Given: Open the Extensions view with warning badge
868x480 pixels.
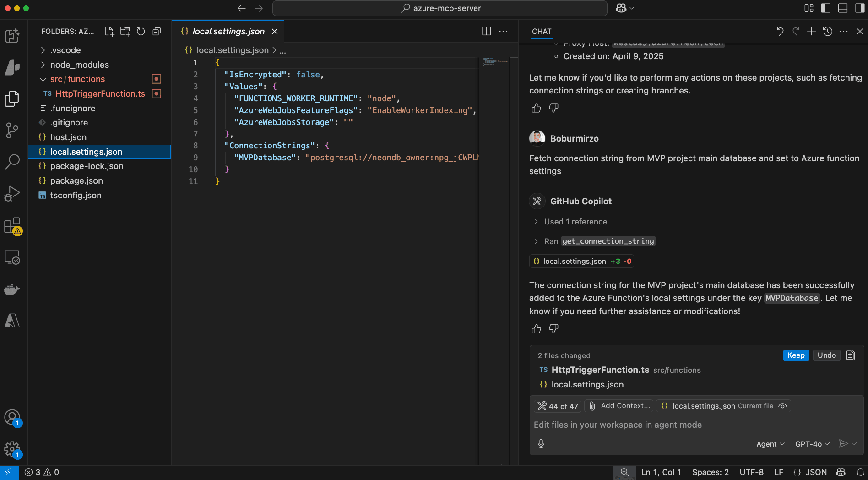Looking at the screenshot, I should tap(12, 225).
